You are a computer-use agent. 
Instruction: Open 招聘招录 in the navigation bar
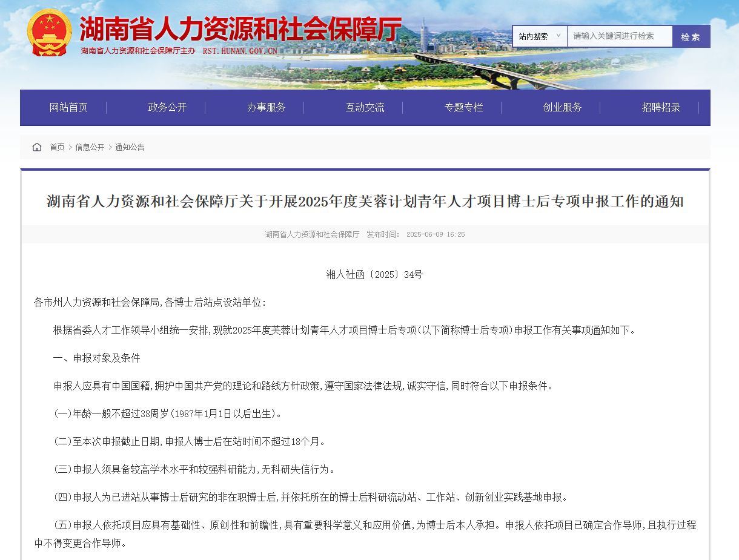click(661, 108)
